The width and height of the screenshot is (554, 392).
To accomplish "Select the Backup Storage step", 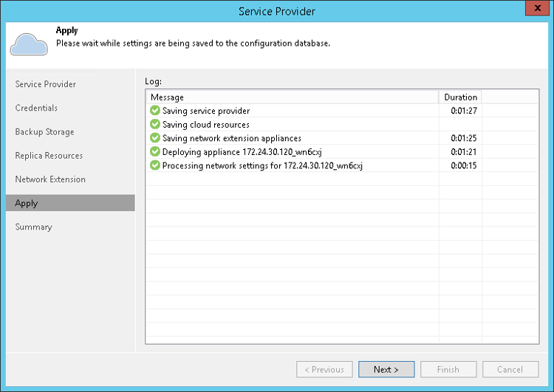I will click(44, 132).
